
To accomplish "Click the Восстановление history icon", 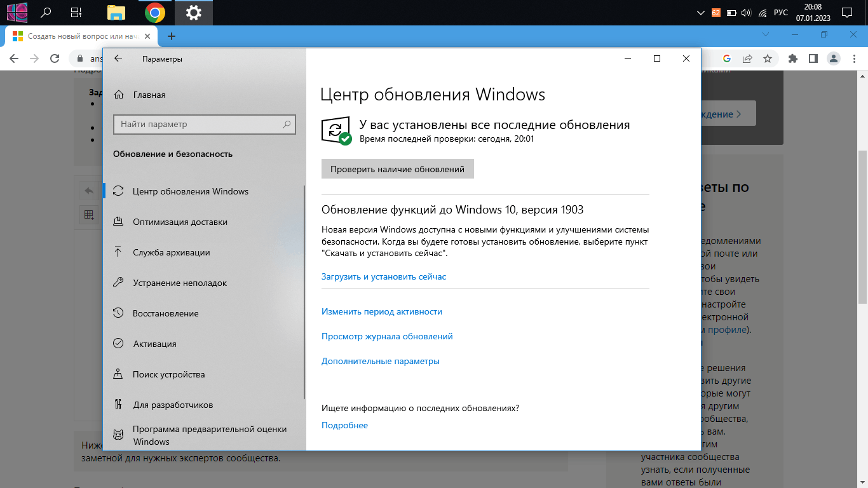I will tap(118, 313).
